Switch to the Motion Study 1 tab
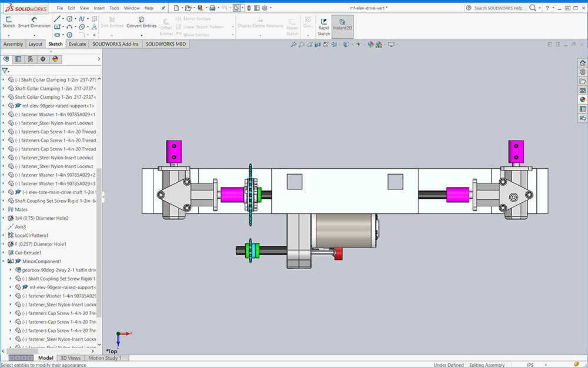Viewport: 588px width, 368px height. tap(105, 358)
